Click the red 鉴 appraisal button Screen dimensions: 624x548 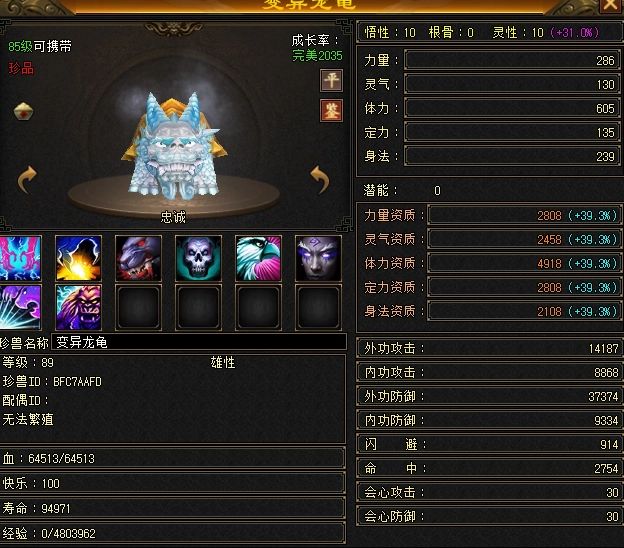point(331,110)
